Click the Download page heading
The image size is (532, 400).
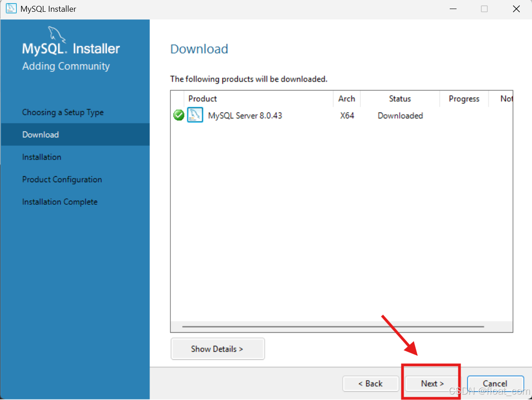[199, 49]
